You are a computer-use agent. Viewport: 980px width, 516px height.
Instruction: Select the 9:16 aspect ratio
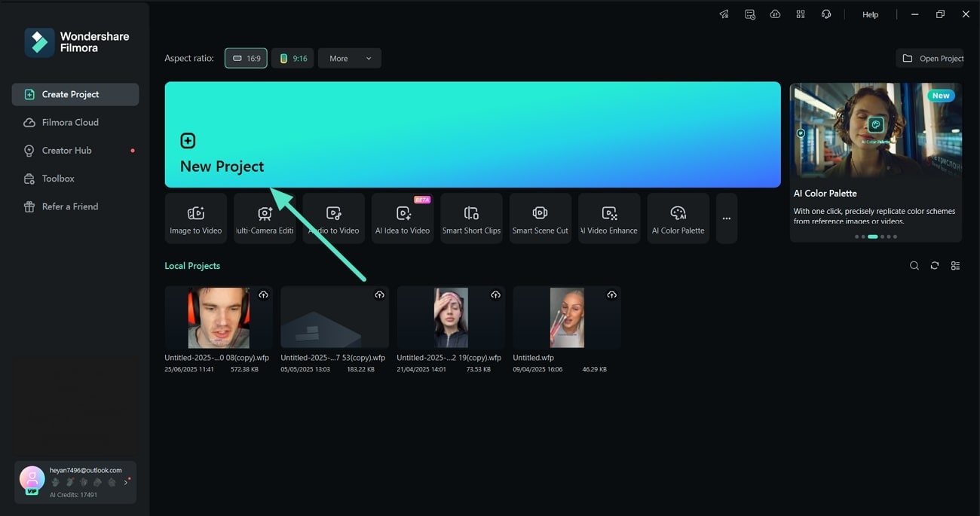pyautogui.click(x=292, y=58)
